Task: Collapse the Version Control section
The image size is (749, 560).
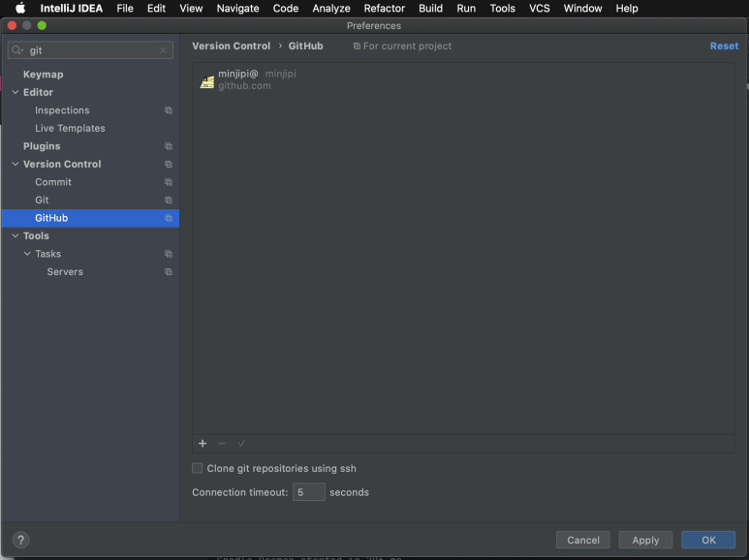Action: click(16, 164)
